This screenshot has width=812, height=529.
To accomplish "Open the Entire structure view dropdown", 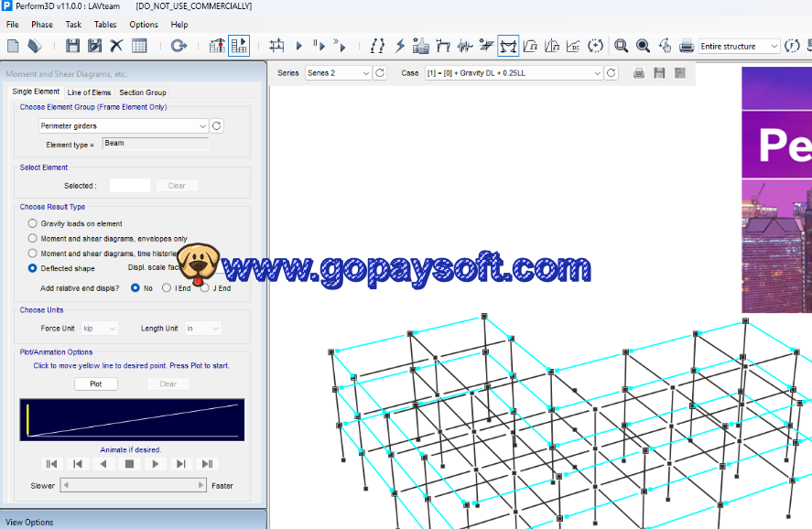I will point(774,46).
